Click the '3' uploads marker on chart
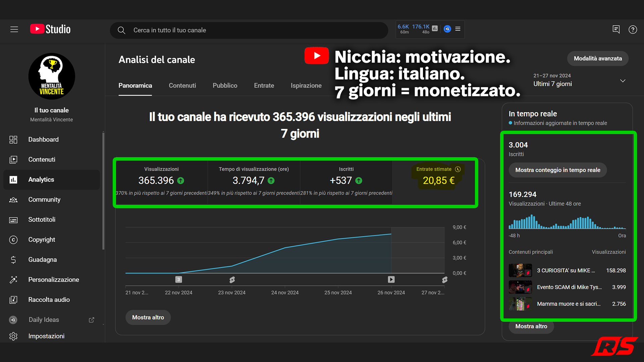The height and width of the screenshot is (362, 644). click(179, 280)
